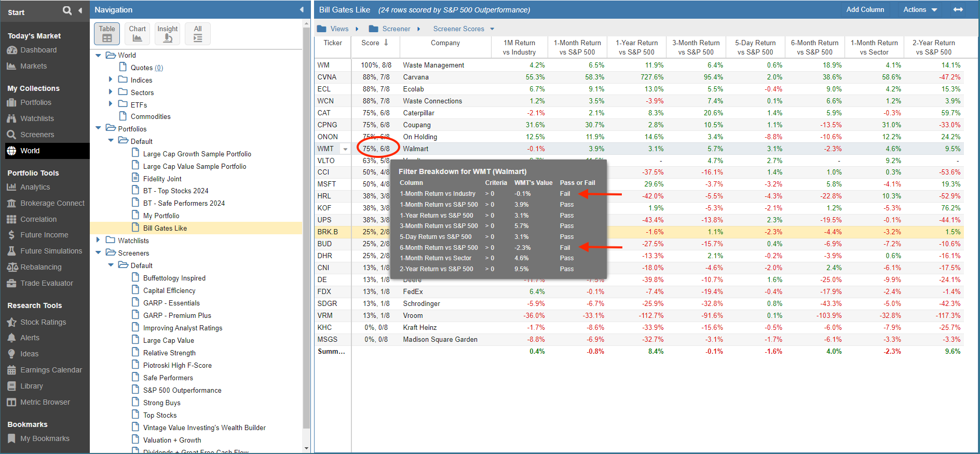Open the Actions dropdown menu
This screenshot has height=454, width=980.
tap(920, 9)
